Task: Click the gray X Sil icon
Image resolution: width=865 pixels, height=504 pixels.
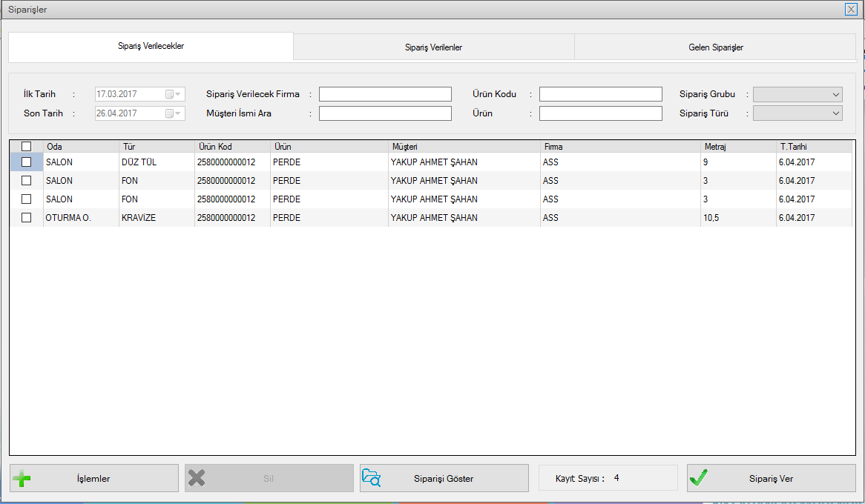Action: point(197,478)
